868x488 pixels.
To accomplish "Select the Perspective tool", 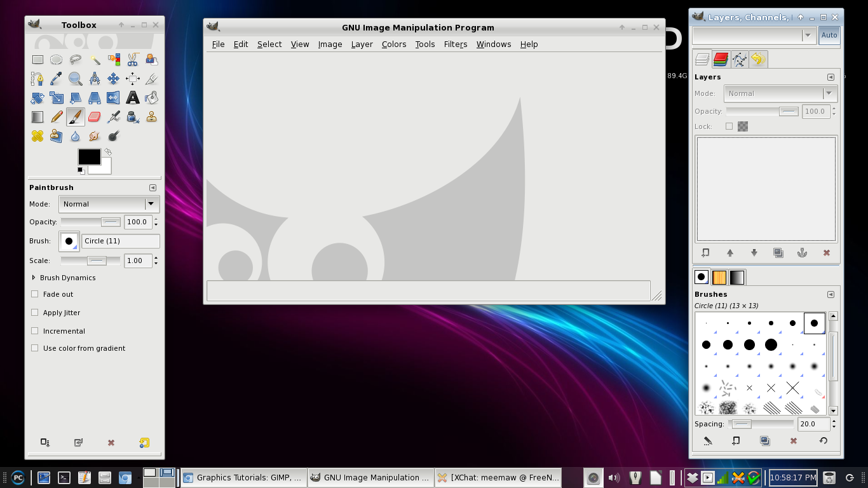I will tap(95, 98).
